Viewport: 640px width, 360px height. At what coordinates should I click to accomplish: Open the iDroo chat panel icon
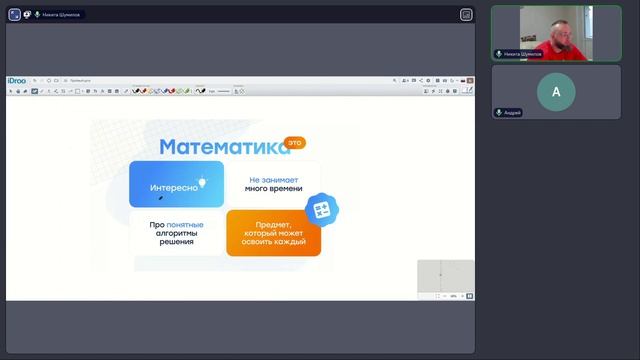pos(414,81)
